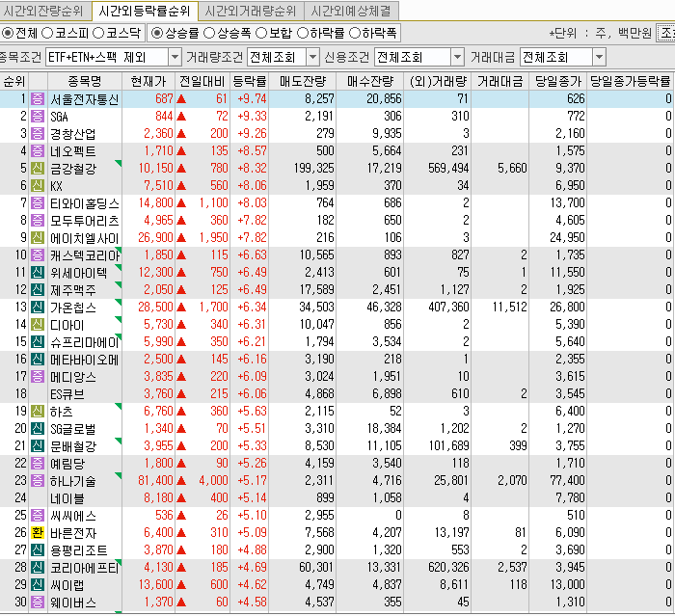Viewport: 675px width, 616px height.
Task: Sort by 당일종가등락률 column header
Action: [x=630, y=81]
